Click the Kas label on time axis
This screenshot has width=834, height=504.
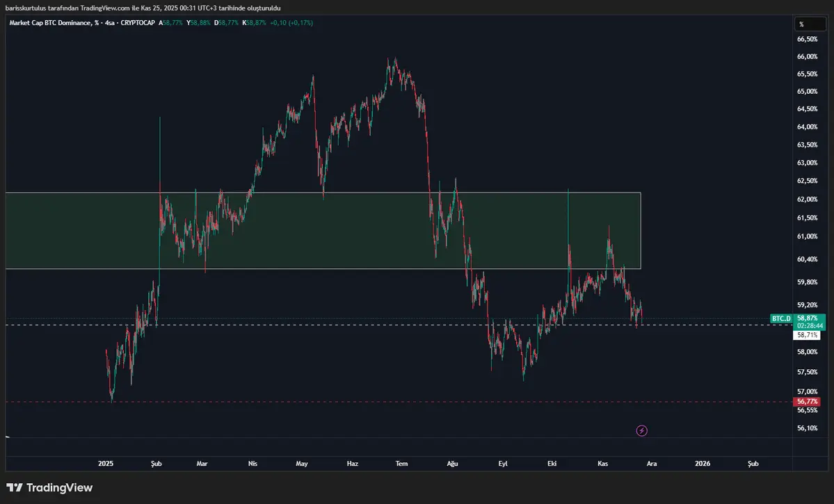pyautogui.click(x=602, y=464)
